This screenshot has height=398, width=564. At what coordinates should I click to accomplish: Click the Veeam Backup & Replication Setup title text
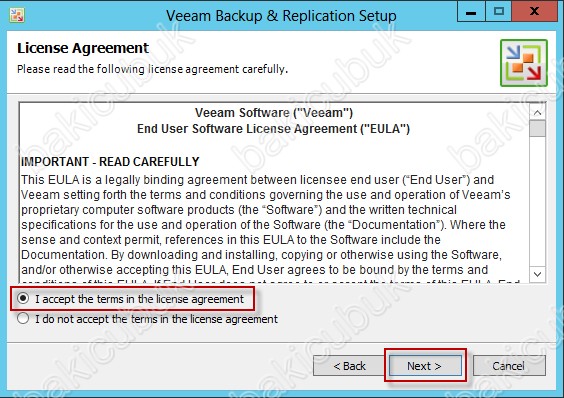point(281,16)
